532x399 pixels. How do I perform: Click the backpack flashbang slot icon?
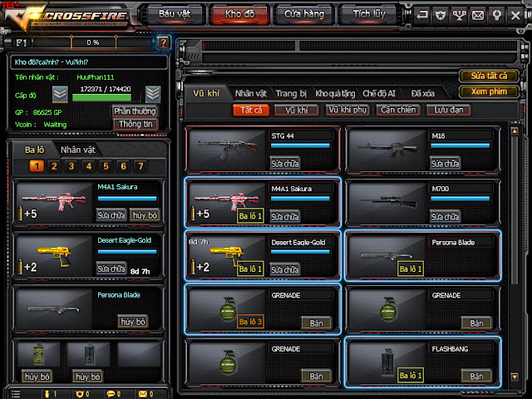[89, 353]
